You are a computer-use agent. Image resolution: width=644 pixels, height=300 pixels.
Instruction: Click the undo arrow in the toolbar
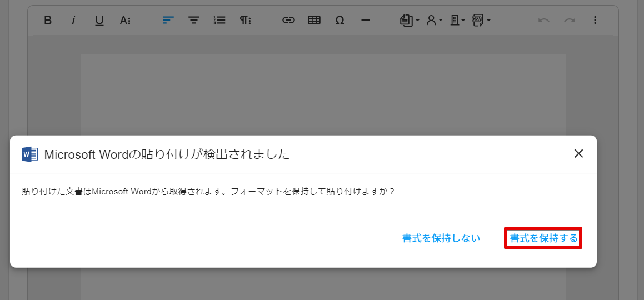[x=544, y=20]
